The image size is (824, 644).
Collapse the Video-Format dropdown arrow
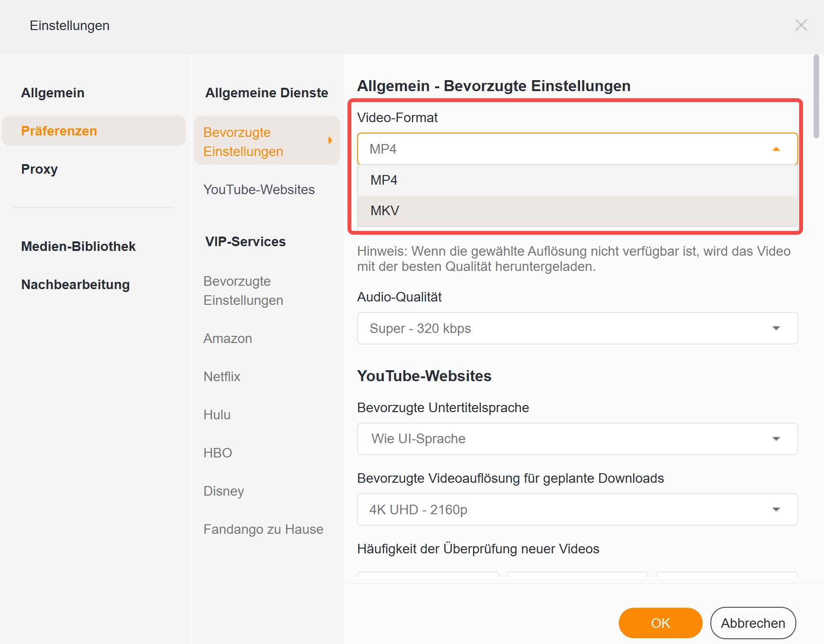(777, 149)
